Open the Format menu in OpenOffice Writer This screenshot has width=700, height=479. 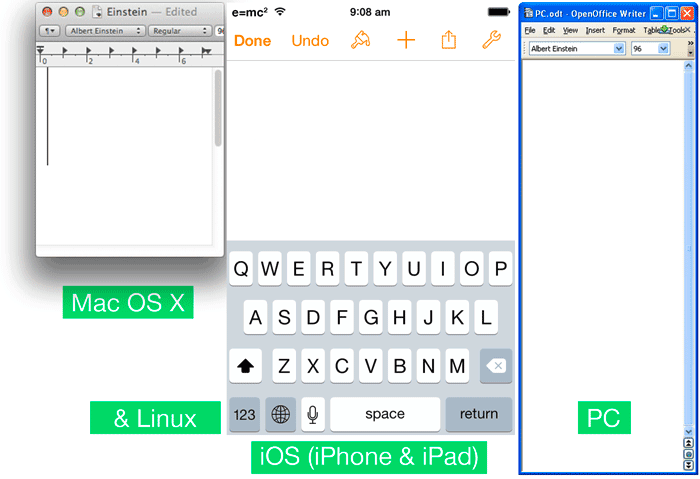pos(624,30)
